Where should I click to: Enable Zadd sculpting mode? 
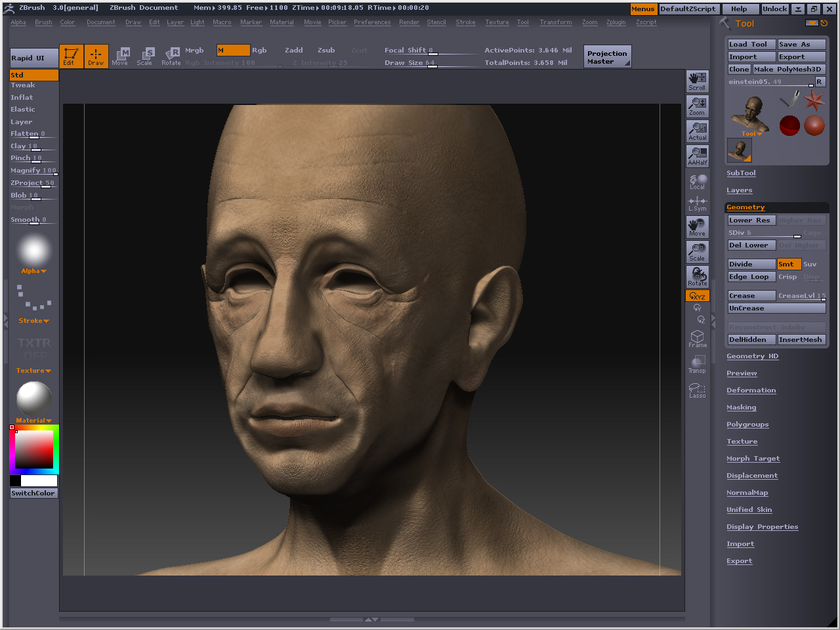coord(294,51)
